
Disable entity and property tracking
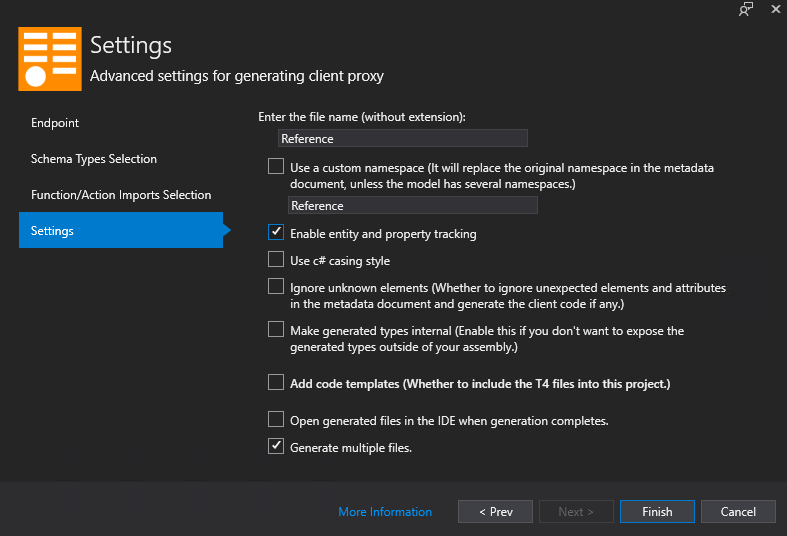click(x=276, y=233)
